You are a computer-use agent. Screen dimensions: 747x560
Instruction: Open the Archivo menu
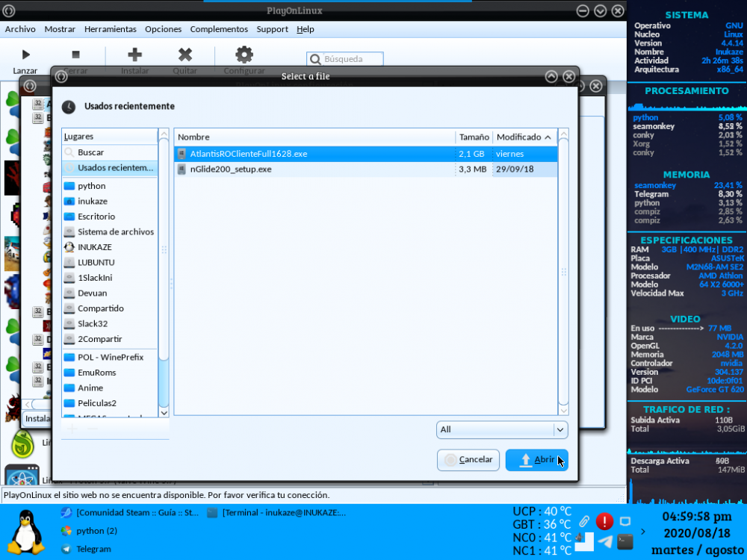point(20,29)
